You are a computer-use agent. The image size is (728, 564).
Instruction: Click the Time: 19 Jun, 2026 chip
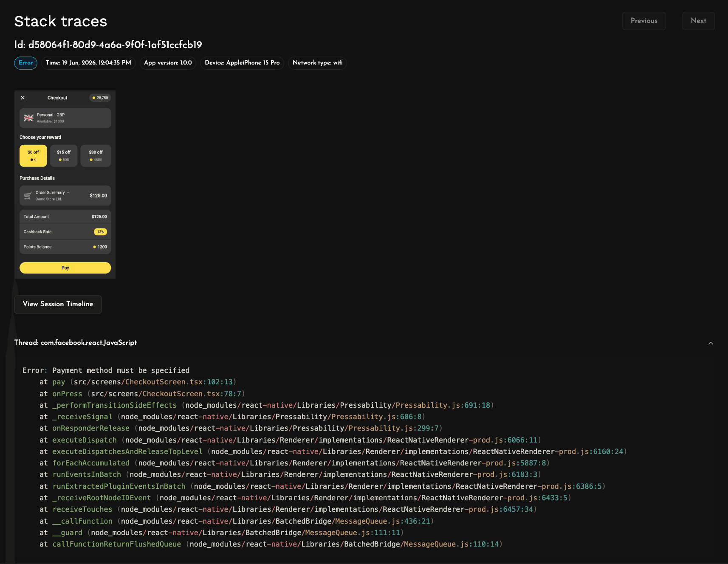pyautogui.click(x=88, y=63)
